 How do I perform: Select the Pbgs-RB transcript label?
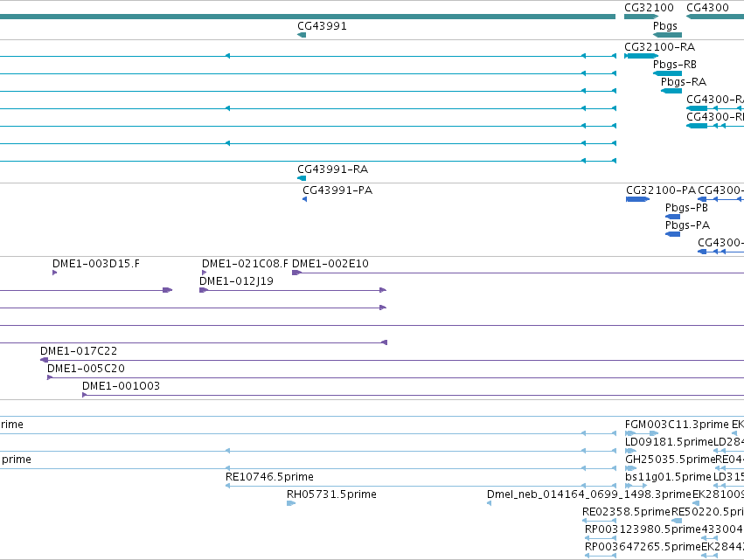tap(675, 65)
